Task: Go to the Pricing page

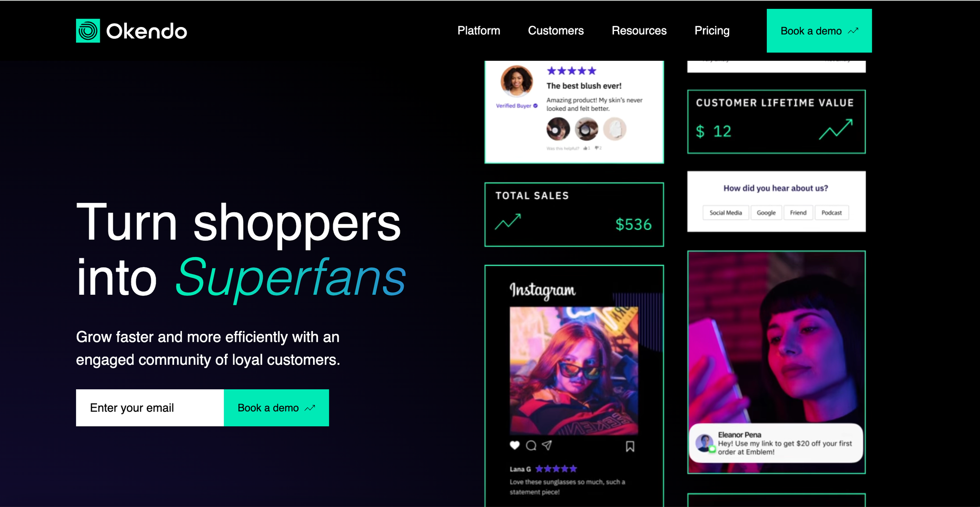Action: point(712,30)
